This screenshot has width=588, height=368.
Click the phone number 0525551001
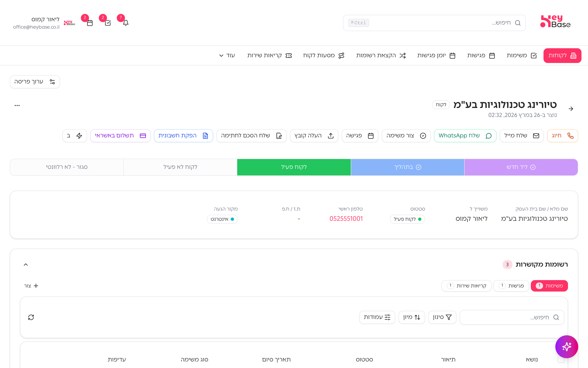[x=346, y=219]
